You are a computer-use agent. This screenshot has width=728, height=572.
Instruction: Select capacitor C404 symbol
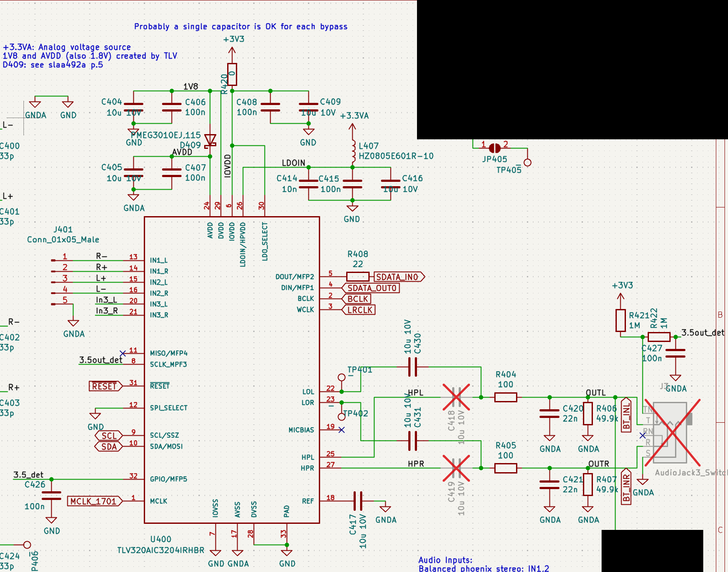click(133, 107)
